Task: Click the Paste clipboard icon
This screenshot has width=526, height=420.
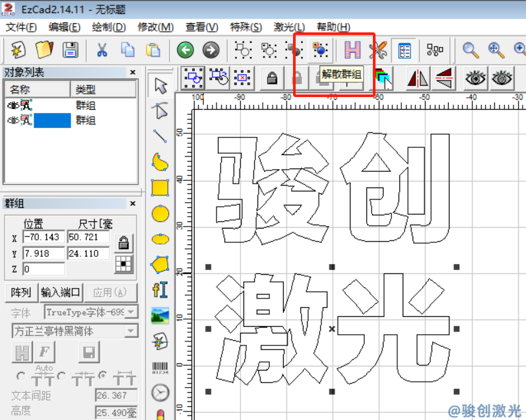Action: pos(153,50)
